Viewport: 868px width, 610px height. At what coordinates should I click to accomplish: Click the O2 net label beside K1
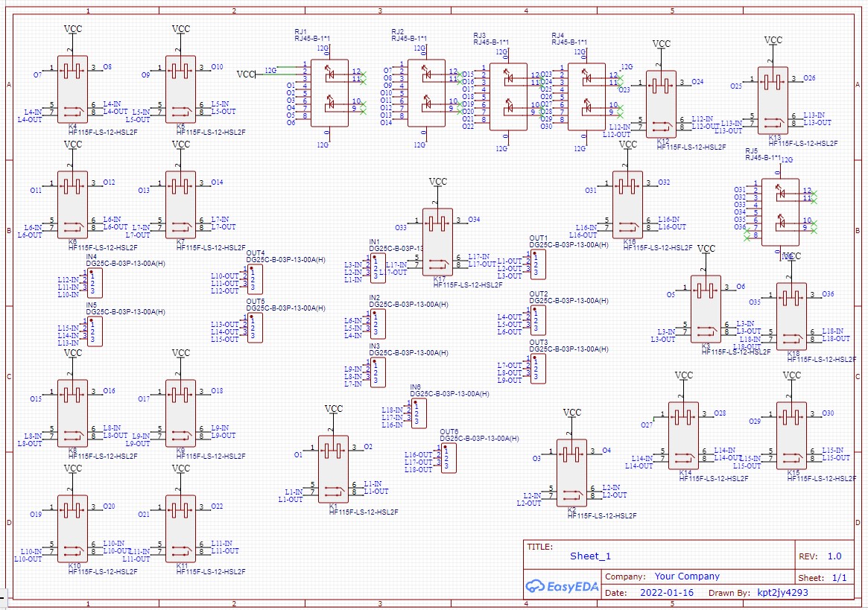368,447
